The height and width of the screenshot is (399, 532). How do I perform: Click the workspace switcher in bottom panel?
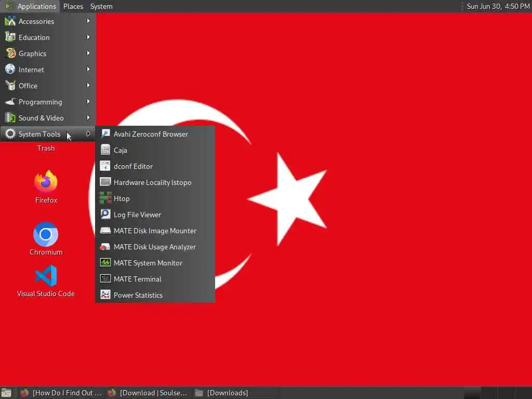[497, 393]
